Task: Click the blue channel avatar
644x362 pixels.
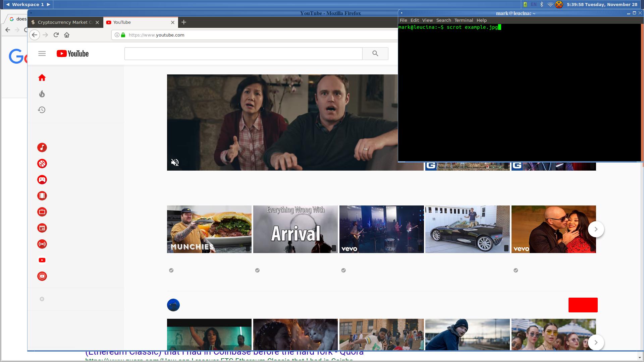Action: 173,305
